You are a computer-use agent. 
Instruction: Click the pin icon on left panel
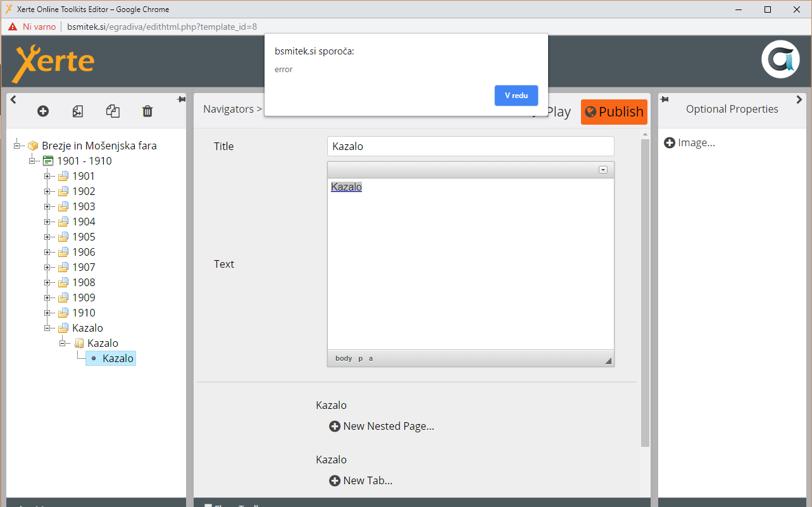click(x=181, y=99)
